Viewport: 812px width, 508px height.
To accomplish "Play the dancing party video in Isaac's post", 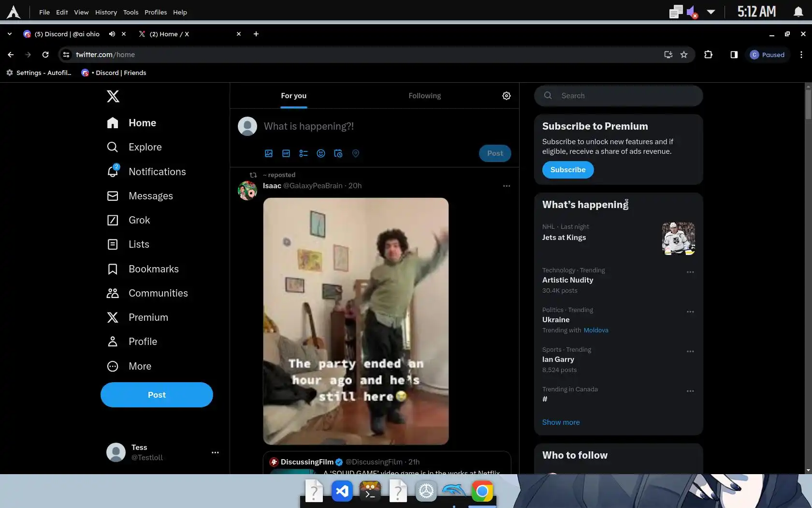I will [x=356, y=321].
